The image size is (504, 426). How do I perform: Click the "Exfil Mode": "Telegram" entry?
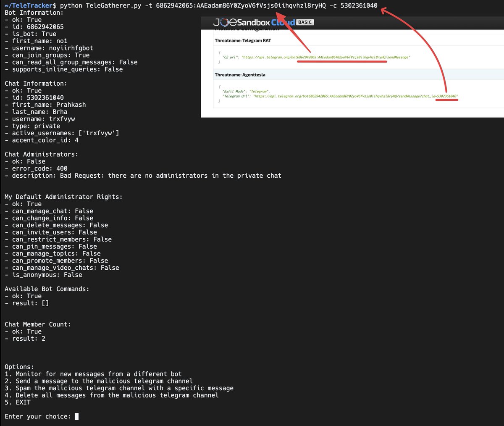(246, 91)
